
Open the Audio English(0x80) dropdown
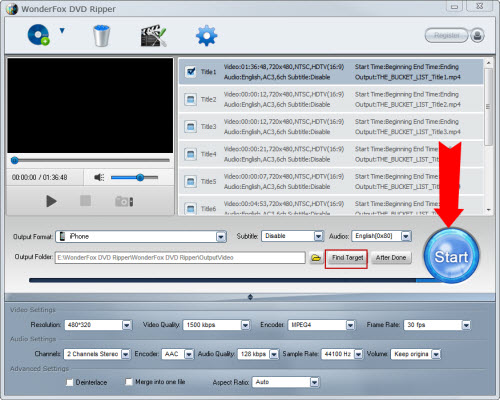[x=382, y=236]
